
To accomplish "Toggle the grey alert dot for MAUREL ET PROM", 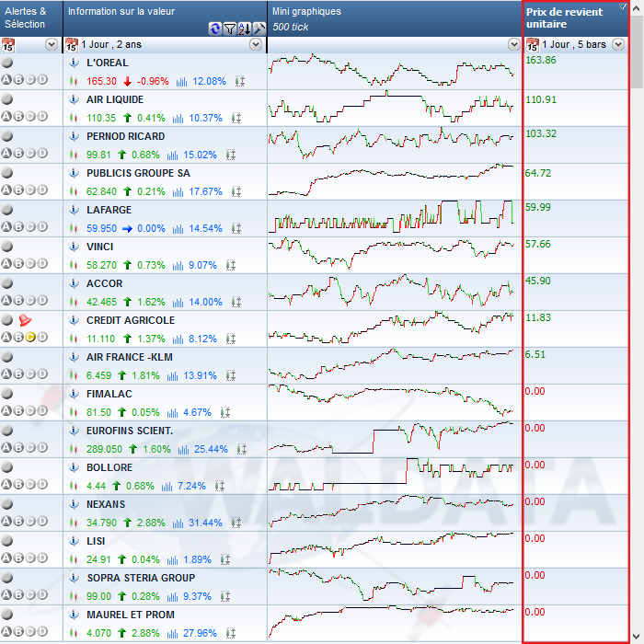I will tap(7, 615).
